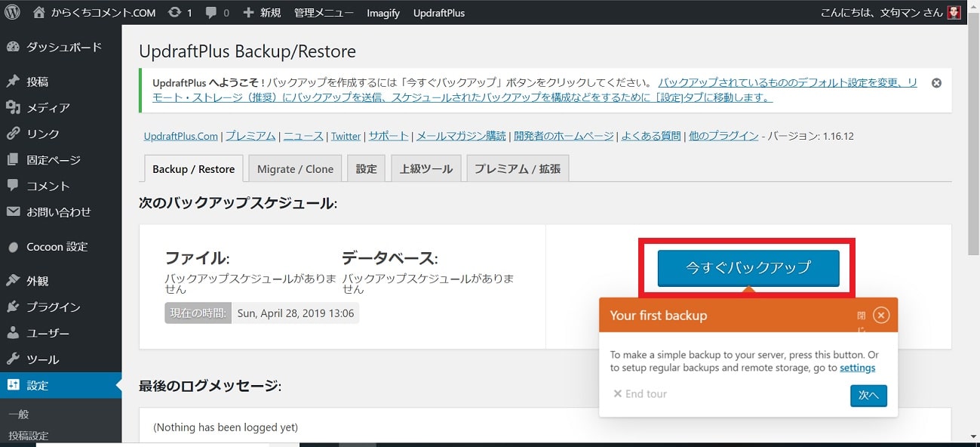980x447 pixels.
Task: Close the 'Your first backup' tour popup
Action: pyautogui.click(x=880, y=316)
